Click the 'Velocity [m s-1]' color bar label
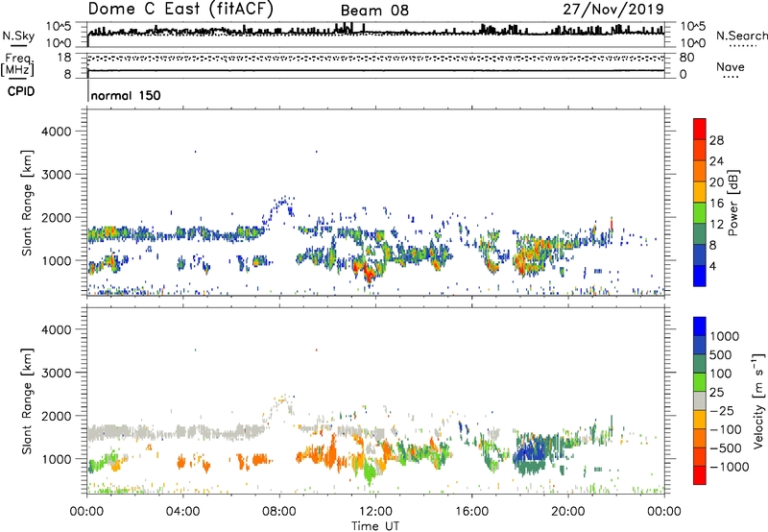Viewport: 768px width, 532px height. 758,400
